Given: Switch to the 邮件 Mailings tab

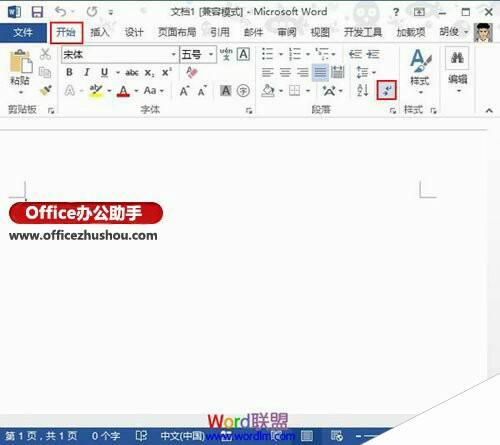Looking at the screenshot, I should pos(253,33).
